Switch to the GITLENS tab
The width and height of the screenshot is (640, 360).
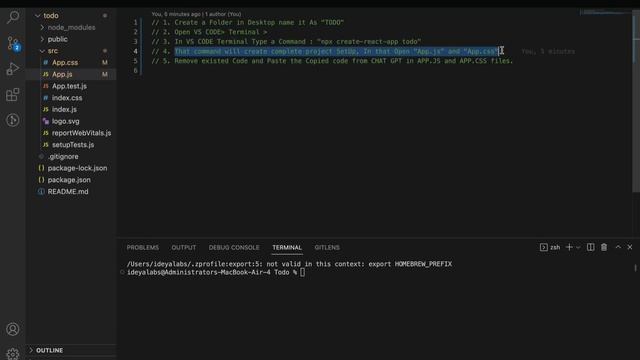click(x=327, y=247)
